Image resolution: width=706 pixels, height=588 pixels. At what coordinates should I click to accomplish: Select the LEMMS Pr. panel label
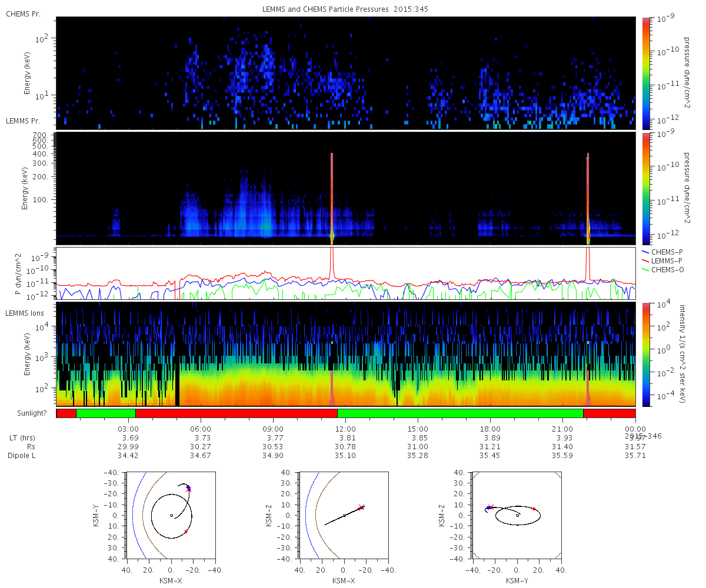point(23,121)
